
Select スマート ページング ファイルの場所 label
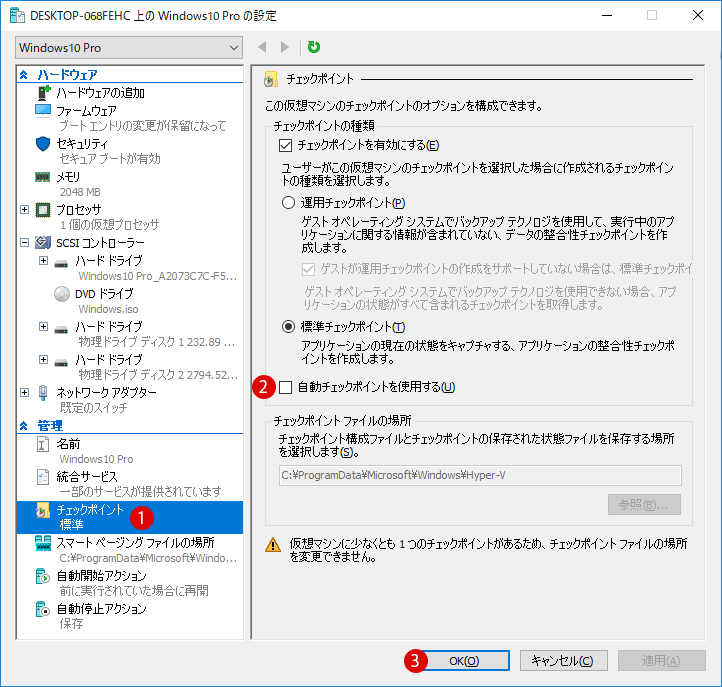[135, 543]
